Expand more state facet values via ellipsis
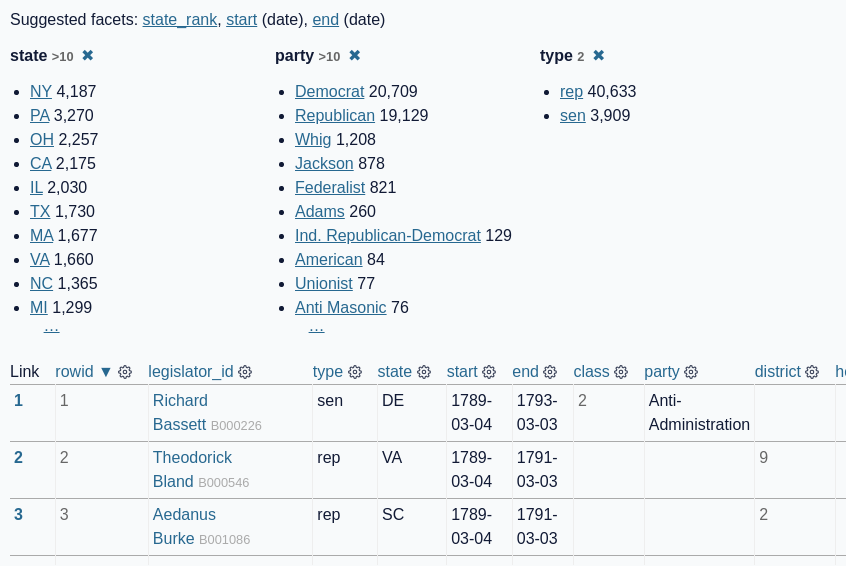Screen dimensions: 846x566 [x=51, y=327]
